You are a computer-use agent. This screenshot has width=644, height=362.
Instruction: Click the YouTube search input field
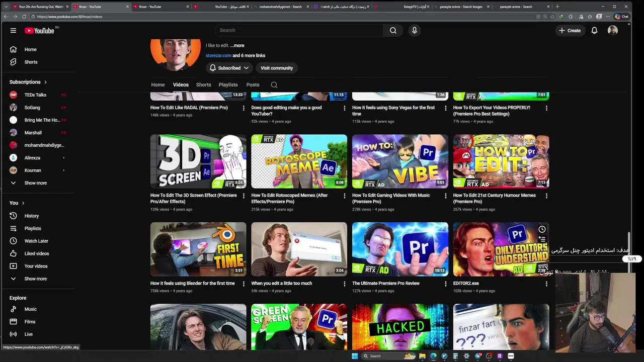(299, 30)
